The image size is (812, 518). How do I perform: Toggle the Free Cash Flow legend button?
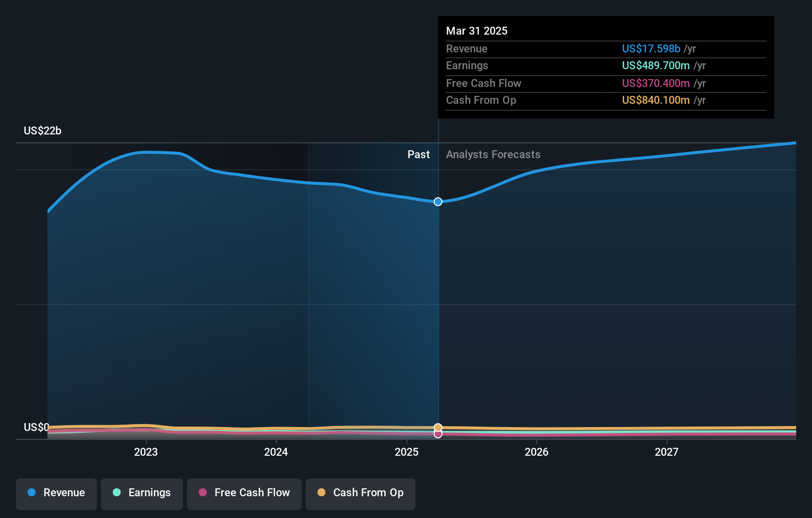244,494
